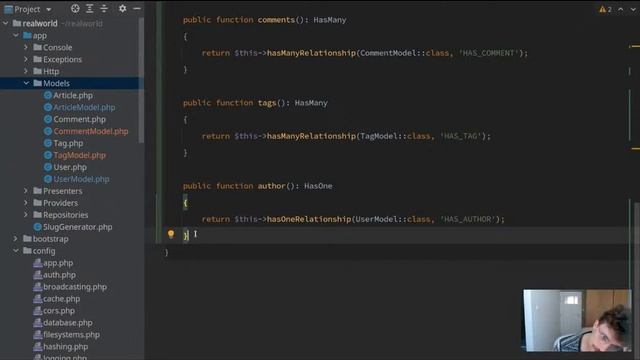Collapse the app folder
Viewport: 640px width, 360px height.
point(16,36)
